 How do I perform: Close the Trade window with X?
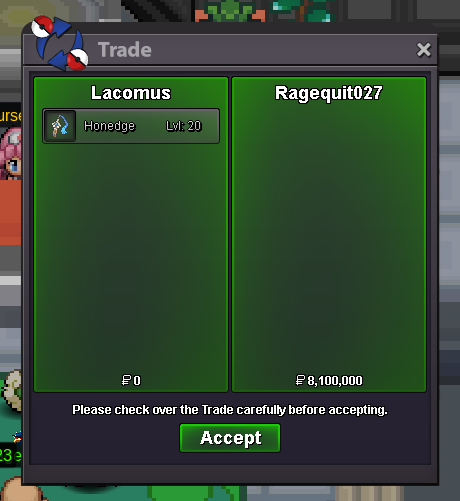424,50
